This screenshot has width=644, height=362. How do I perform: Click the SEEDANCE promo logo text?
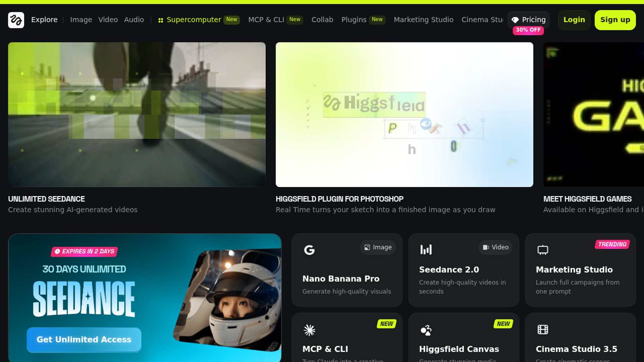(84, 299)
